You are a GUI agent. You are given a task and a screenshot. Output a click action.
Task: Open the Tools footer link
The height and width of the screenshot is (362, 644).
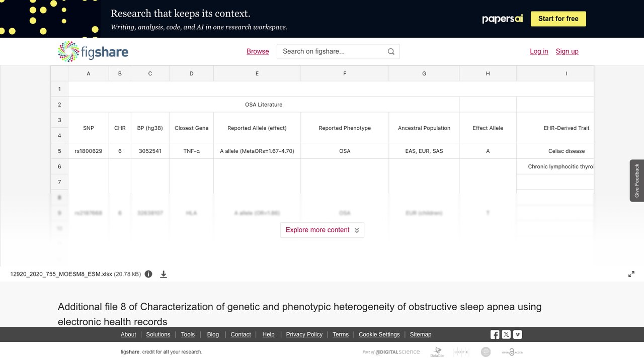point(188,334)
